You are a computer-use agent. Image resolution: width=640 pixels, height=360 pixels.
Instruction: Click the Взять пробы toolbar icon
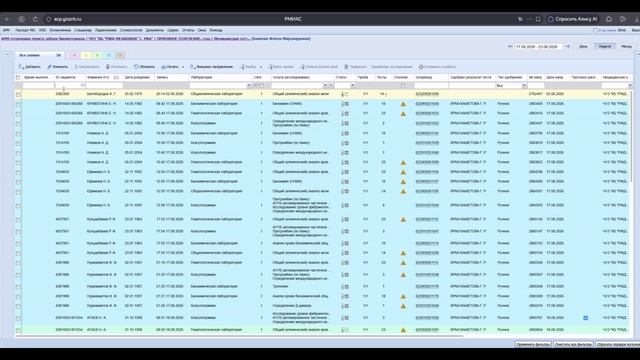click(x=270, y=67)
